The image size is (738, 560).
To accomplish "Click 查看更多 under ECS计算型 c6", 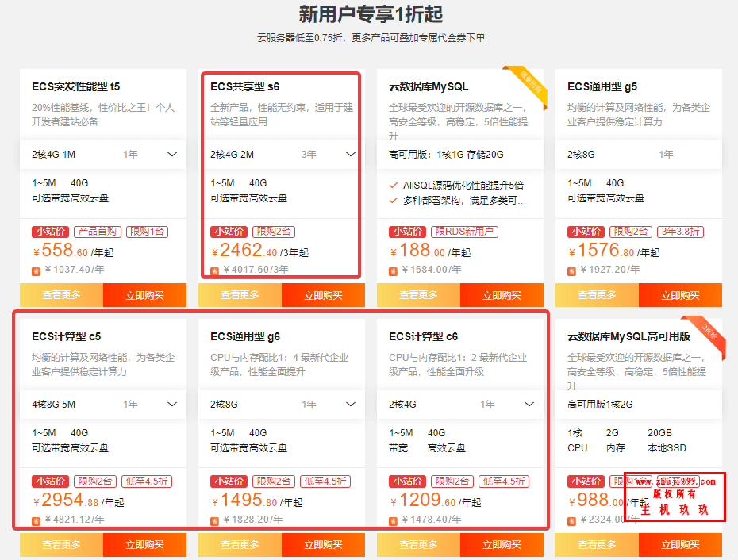I will [418, 545].
